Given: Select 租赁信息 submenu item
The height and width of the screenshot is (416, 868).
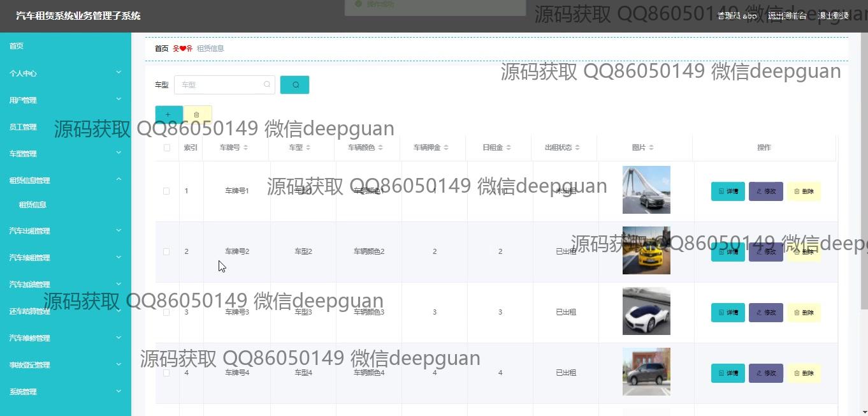Looking at the screenshot, I should (x=33, y=205).
